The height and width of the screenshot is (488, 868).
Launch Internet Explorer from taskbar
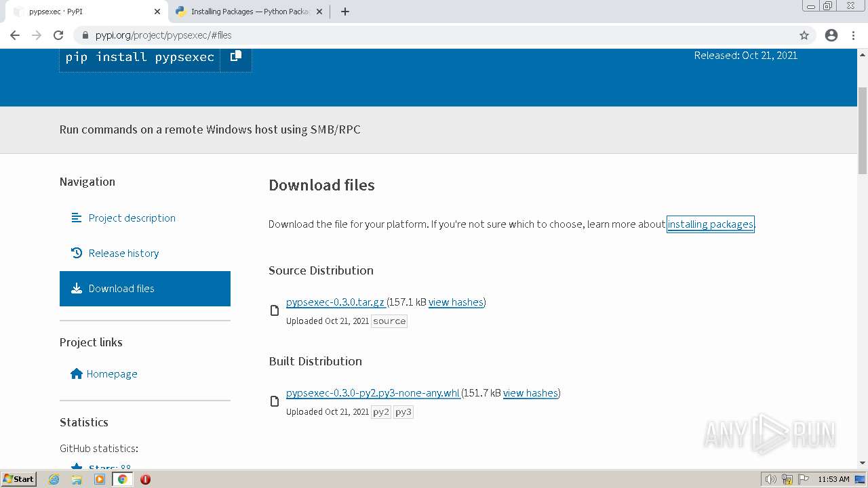click(54, 479)
